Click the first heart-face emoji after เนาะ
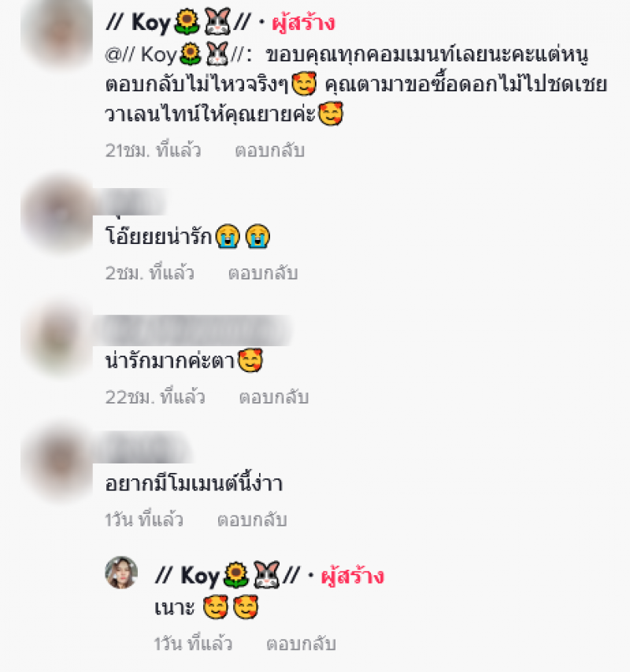Image resolution: width=630 pixels, height=672 pixels. click(x=215, y=607)
